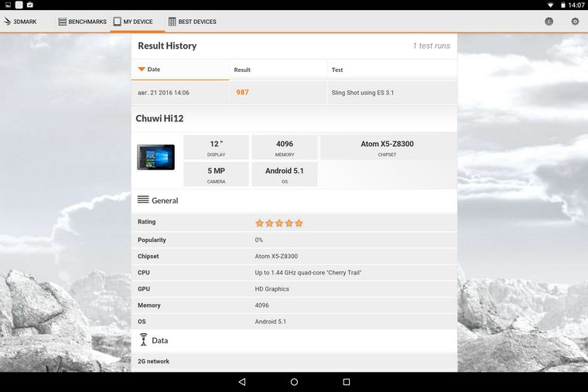Click the Benchmarks list icon

pyautogui.click(x=62, y=22)
